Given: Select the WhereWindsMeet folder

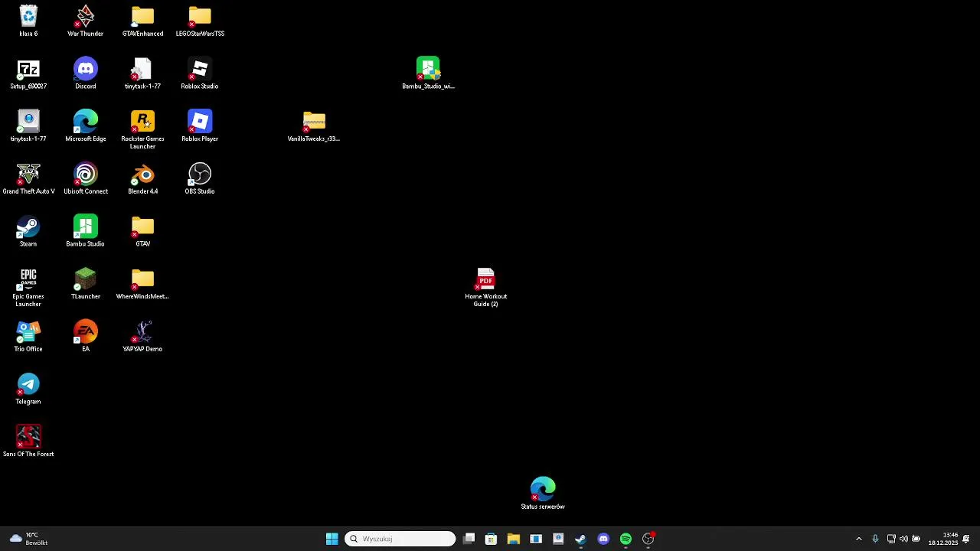Looking at the screenshot, I should pyautogui.click(x=142, y=284).
